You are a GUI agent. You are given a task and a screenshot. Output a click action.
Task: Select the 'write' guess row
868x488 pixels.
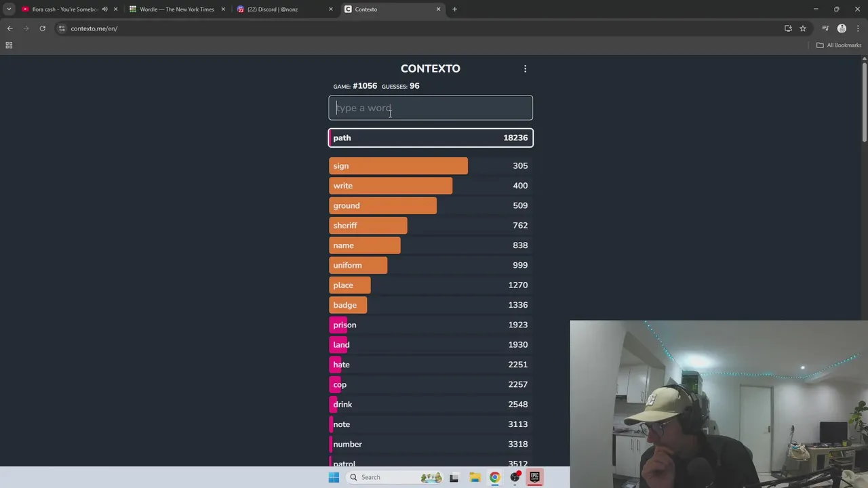point(431,186)
